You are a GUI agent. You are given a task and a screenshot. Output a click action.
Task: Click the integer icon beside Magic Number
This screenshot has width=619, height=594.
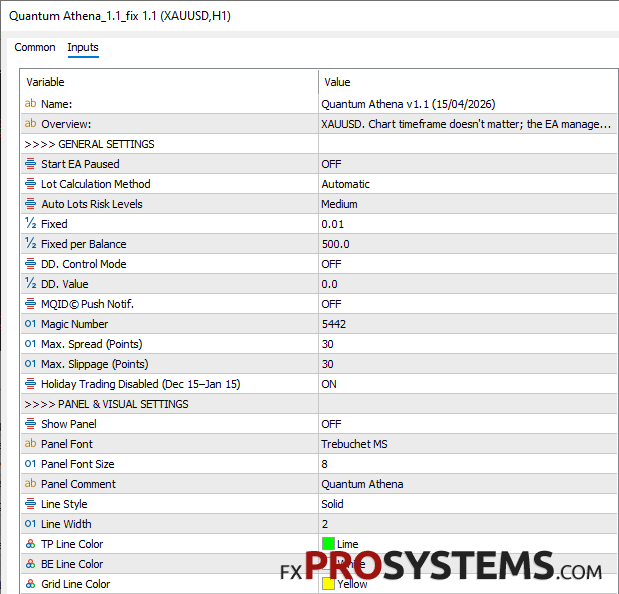point(30,324)
